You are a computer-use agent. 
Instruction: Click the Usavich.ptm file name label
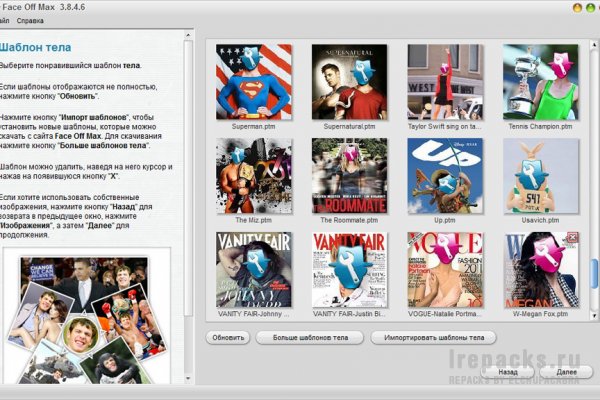[x=540, y=220]
